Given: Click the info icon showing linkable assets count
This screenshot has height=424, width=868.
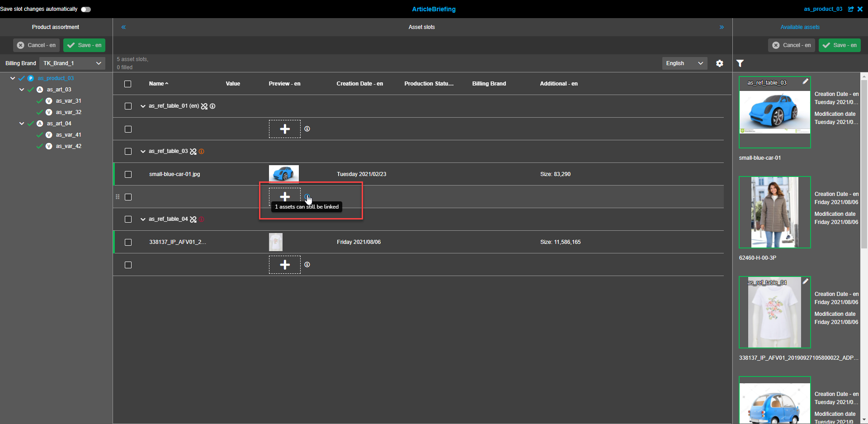Looking at the screenshot, I should (x=308, y=197).
